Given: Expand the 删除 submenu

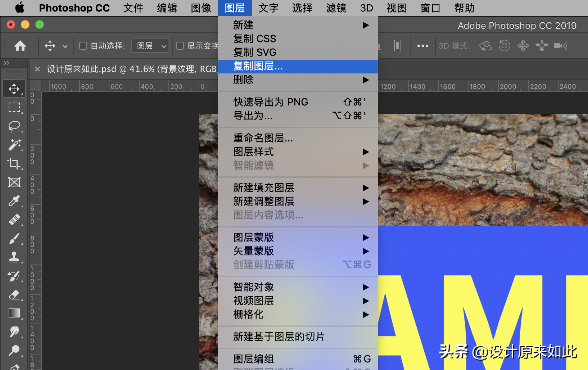Looking at the screenshot, I should coord(298,80).
